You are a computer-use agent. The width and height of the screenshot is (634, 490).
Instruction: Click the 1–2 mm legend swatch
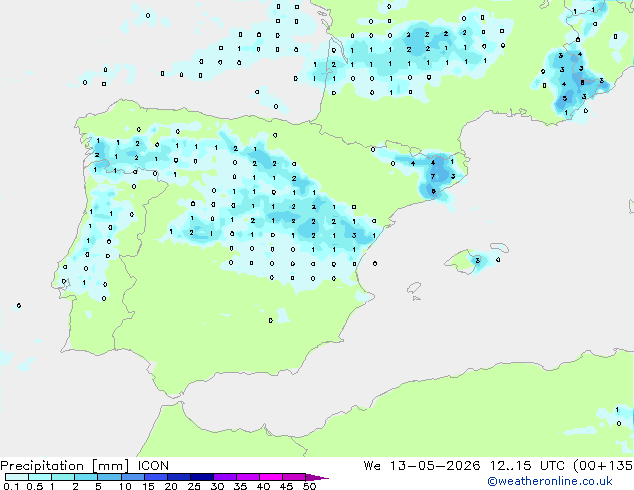pyautogui.click(x=63, y=477)
